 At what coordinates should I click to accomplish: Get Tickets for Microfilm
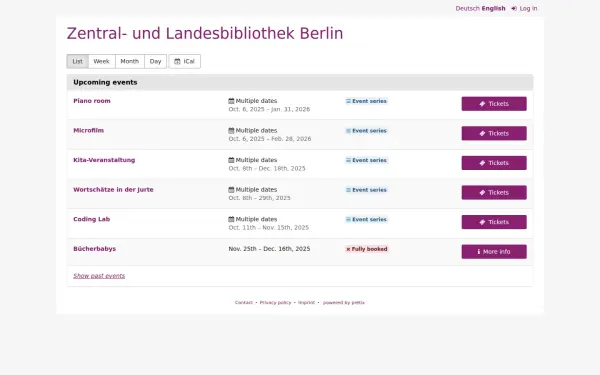click(494, 133)
